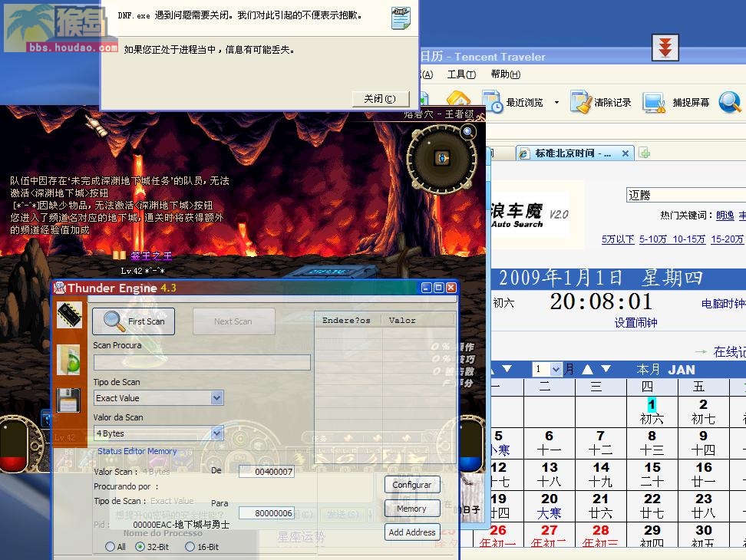Open 最近浏览 recent browsing in Tencent Traveler
Screen dimensions: 746x560
point(513,102)
